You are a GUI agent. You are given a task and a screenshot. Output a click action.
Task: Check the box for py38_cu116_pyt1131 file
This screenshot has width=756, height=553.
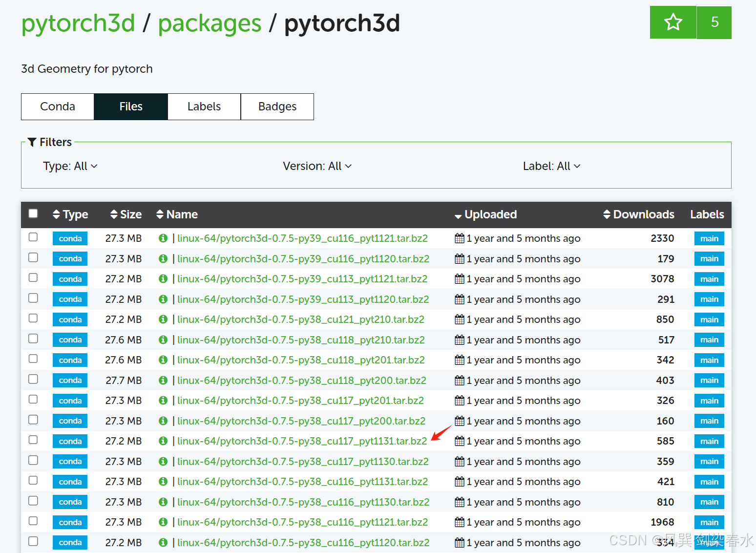[33, 480]
